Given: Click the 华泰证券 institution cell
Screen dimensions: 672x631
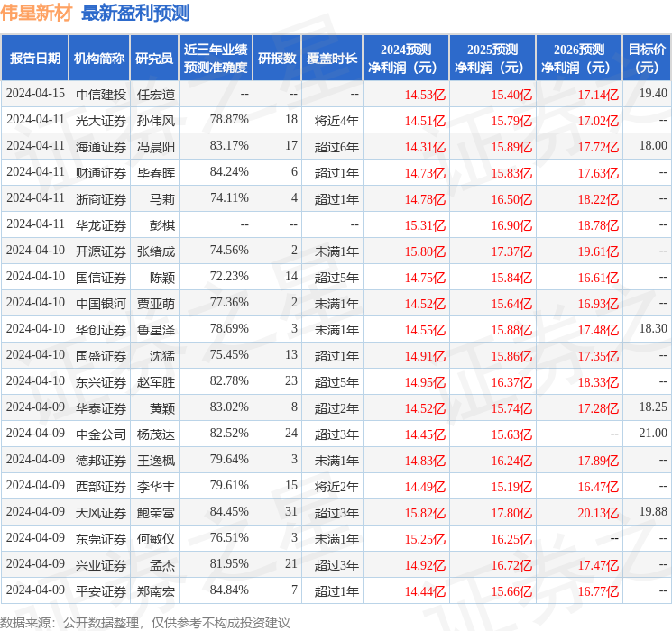Looking at the screenshot, I should (101, 408).
